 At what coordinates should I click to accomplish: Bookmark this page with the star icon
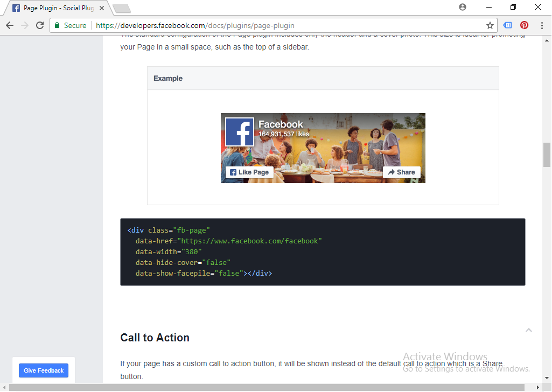(490, 25)
